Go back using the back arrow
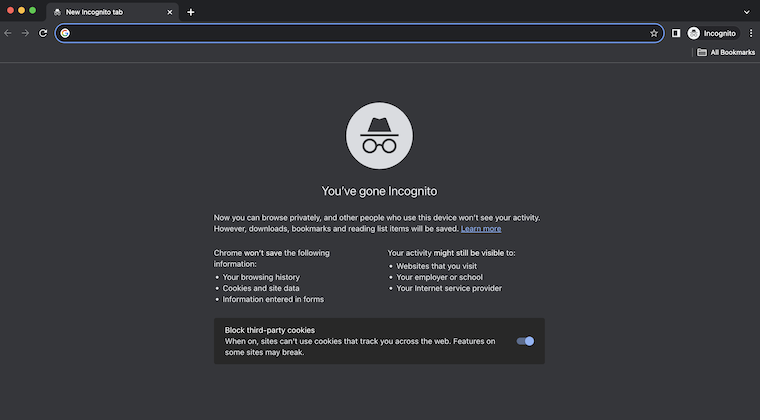This screenshot has width=760, height=420. coord(8,33)
